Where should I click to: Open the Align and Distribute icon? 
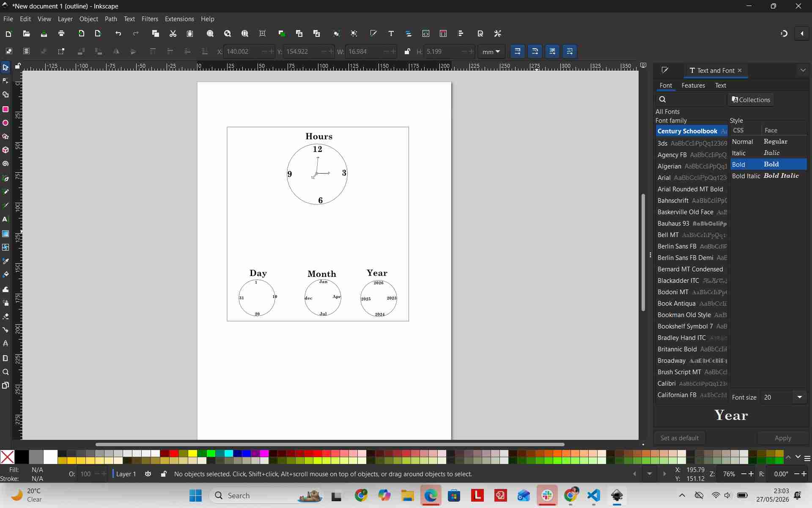(x=461, y=33)
